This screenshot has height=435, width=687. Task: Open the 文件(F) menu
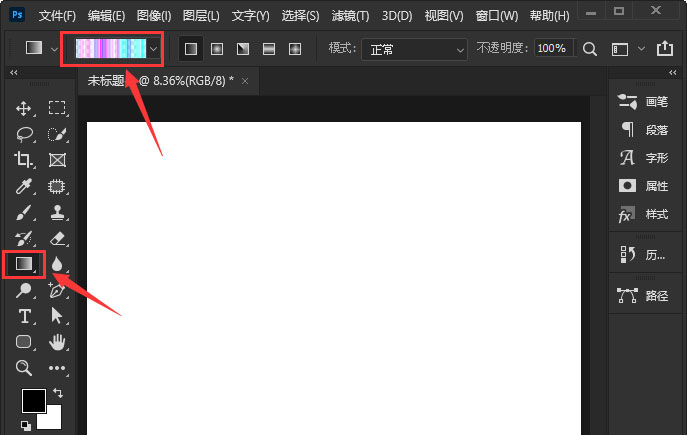click(x=57, y=16)
